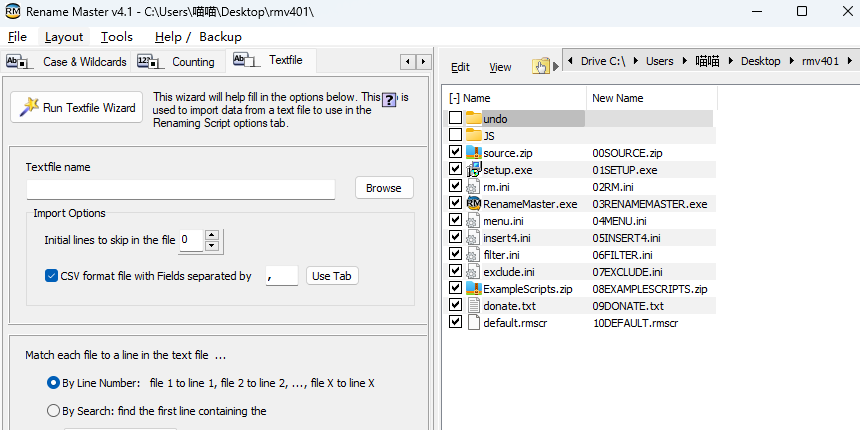Expand the arrow after Desktop in path
The width and height of the screenshot is (860, 430).
point(790,61)
